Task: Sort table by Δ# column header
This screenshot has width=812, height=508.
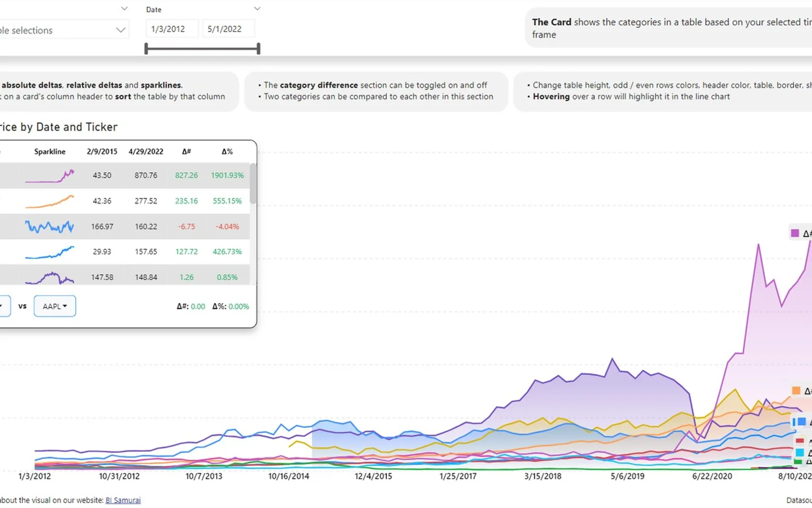Action: 187,151
